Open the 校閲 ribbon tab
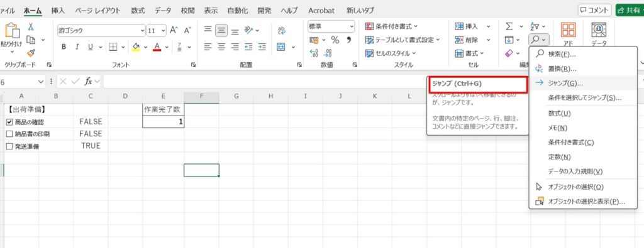The image size is (644, 248). tap(187, 11)
